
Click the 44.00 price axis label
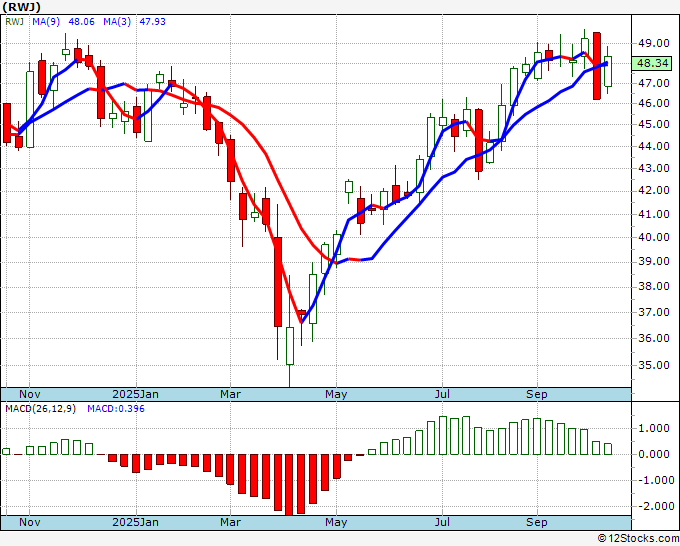click(x=653, y=146)
